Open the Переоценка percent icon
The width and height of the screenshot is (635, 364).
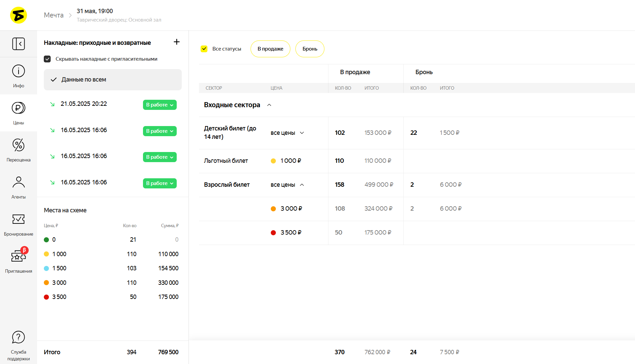tap(19, 145)
